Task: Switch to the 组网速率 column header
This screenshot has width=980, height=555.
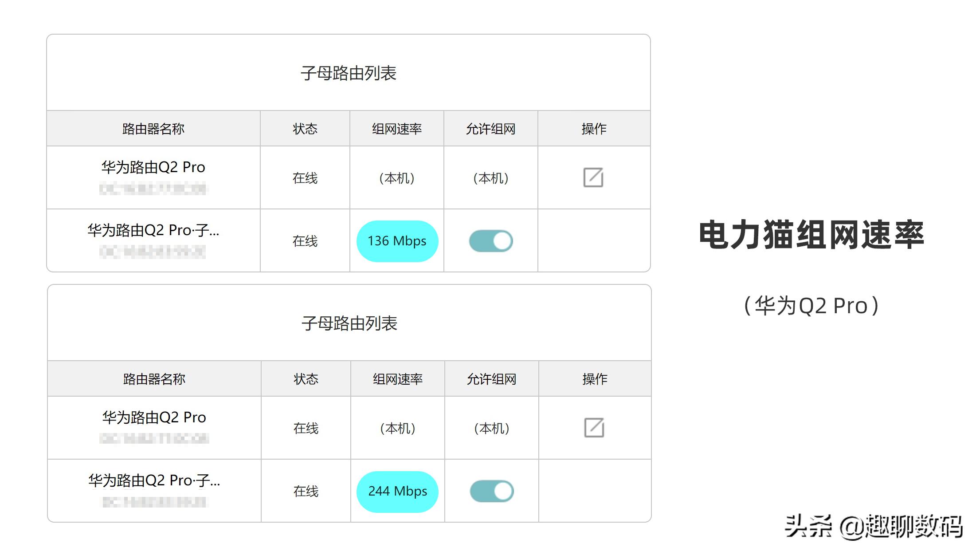Action: 397,129
